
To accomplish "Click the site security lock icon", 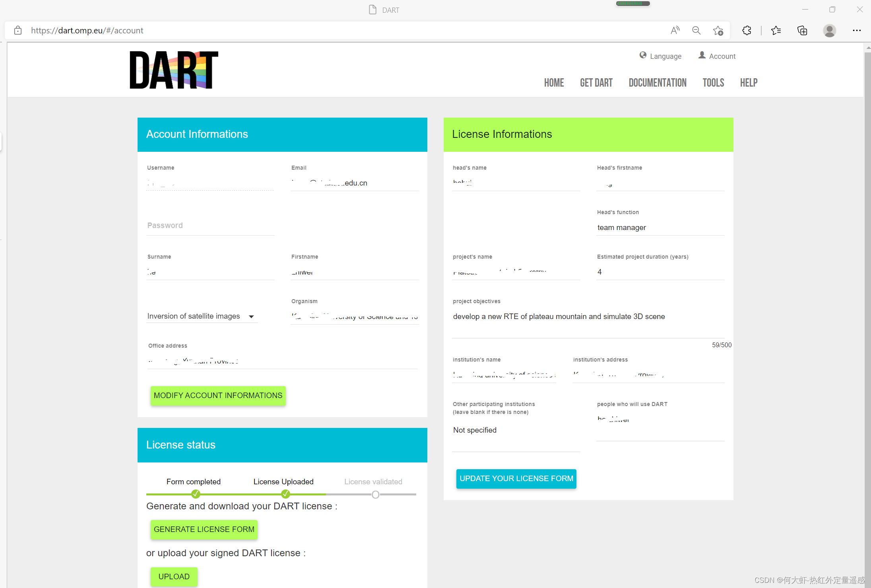I will click(x=17, y=30).
